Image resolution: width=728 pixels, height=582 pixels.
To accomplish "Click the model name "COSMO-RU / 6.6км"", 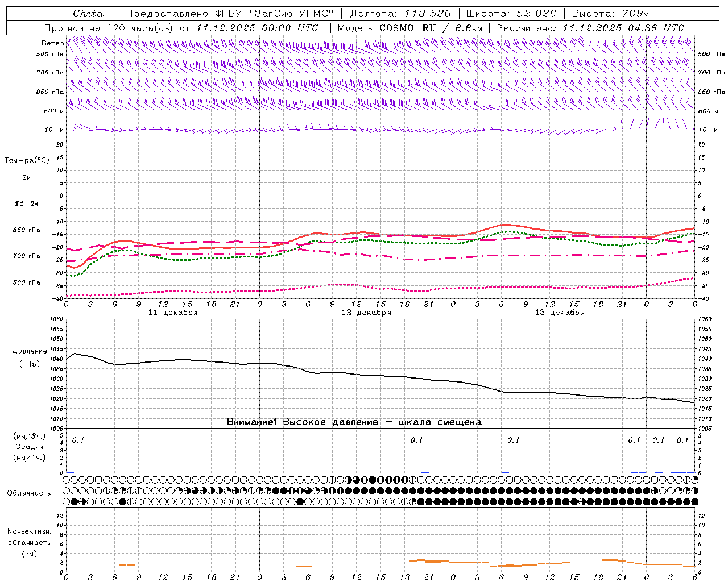I will click(431, 28).
